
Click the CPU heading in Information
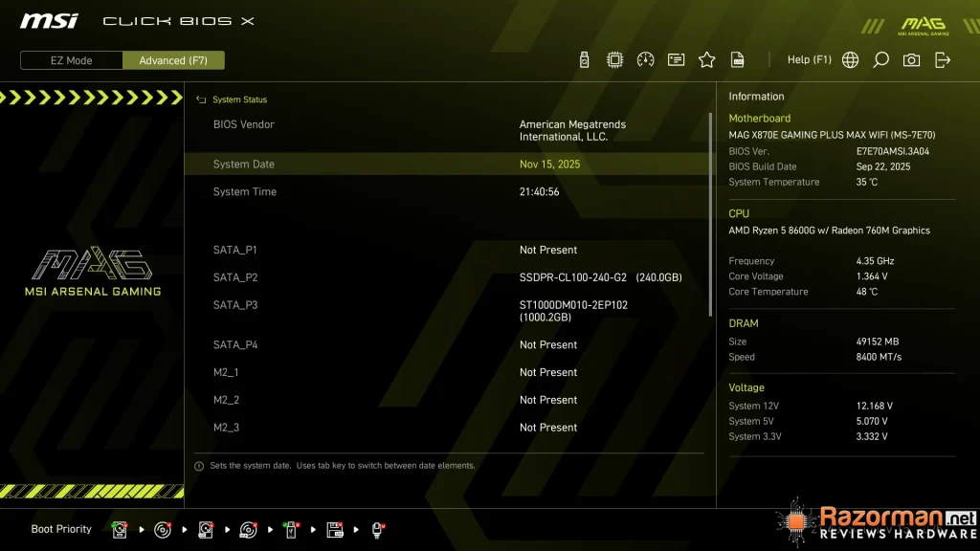point(739,213)
